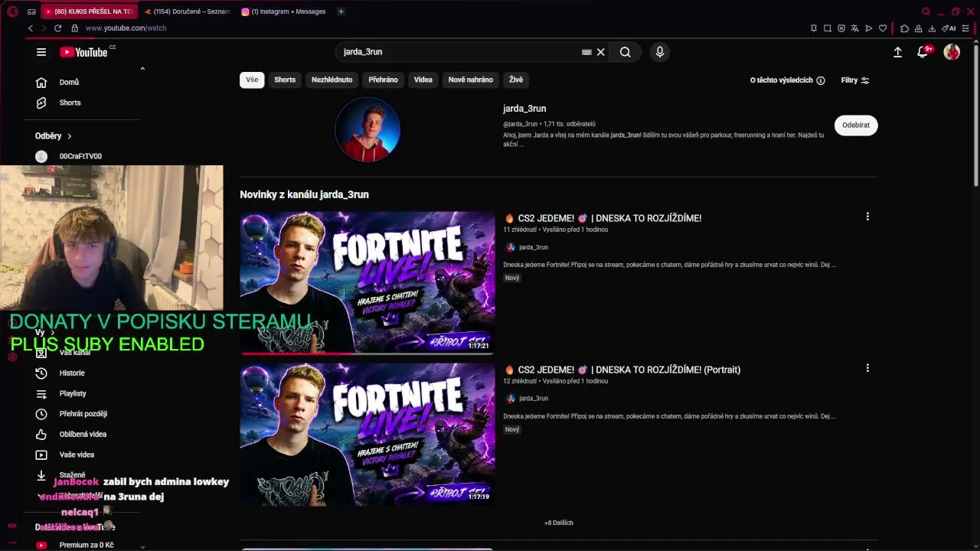
Task: Switch to the Doručené – Seznam tab
Action: pos(188,11)
